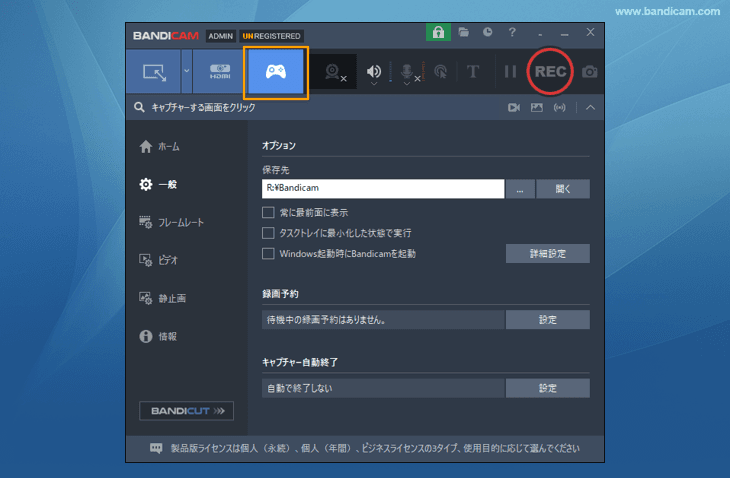This screenshot has height=478, width=730.
Task: Open the 一般 general settings tab
Action: [x=158, y=184]
